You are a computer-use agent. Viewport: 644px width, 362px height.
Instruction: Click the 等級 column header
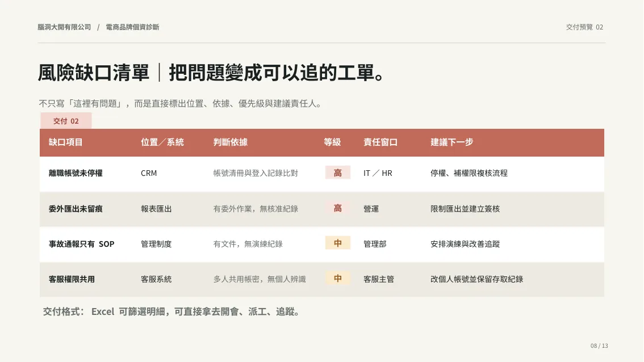pyautogui.click(x=332, y=142)
